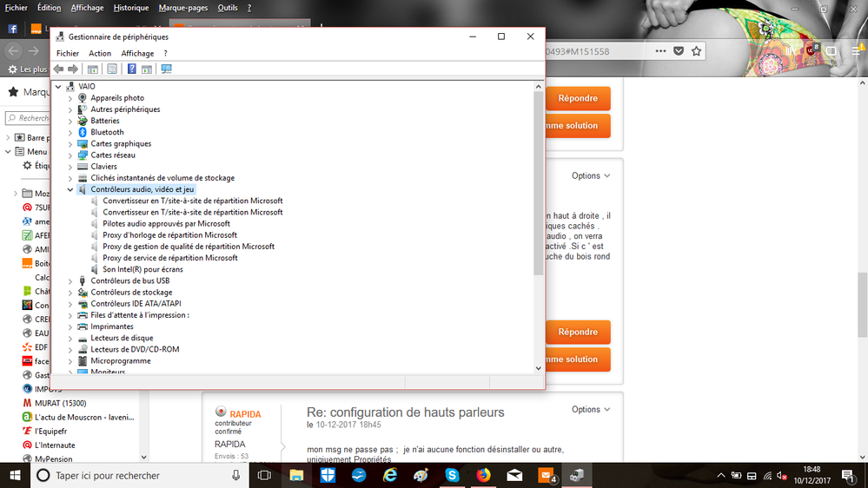Click the Appareils photo camera icon
868x488 pixels.
[83, 98]
